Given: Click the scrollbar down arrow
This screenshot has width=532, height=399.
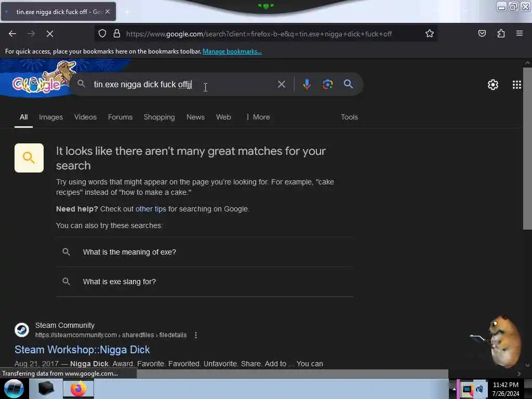Looking at the screenshot, I should tap(527, 365).
